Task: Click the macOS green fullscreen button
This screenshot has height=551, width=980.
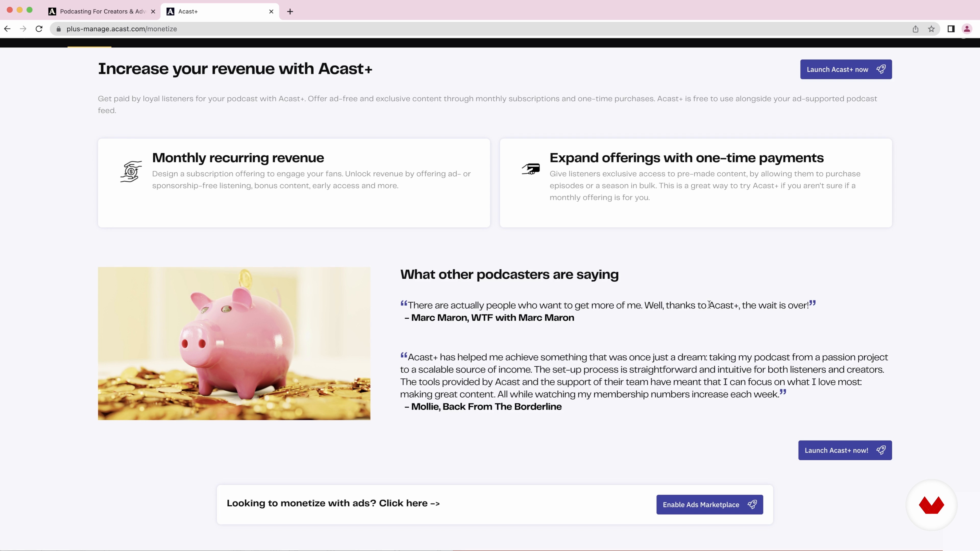Action: pyautogui.click(x=30, y=10)
